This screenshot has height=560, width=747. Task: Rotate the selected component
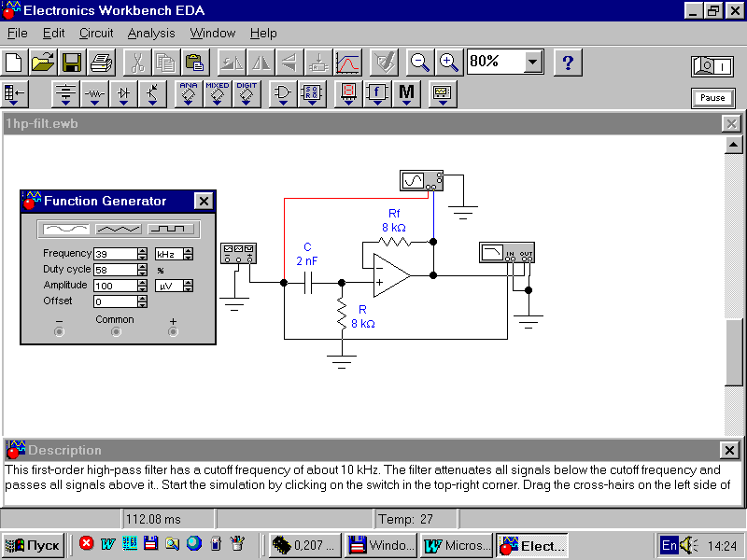click(x=232, y=63)
